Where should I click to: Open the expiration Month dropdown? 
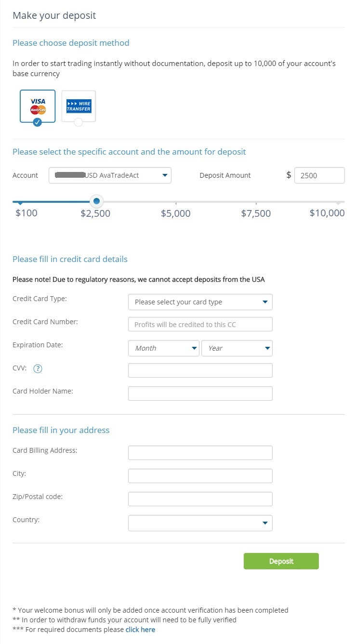click(x=163, y=348)
